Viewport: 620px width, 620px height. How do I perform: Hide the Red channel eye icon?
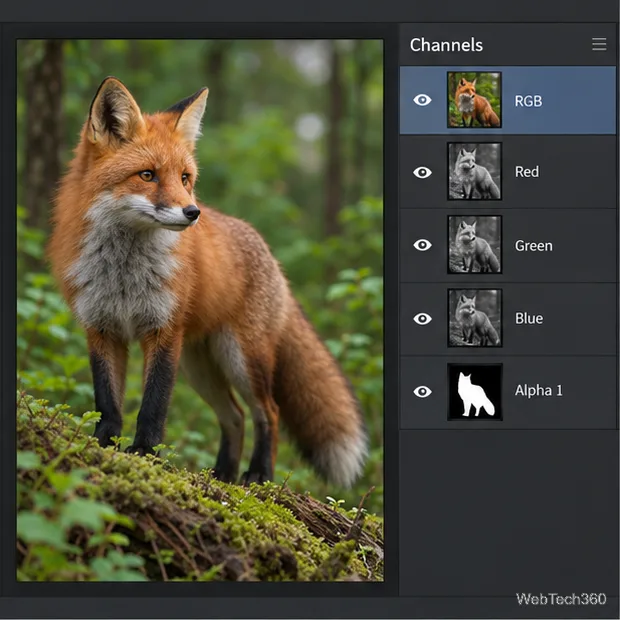[422, 172]
